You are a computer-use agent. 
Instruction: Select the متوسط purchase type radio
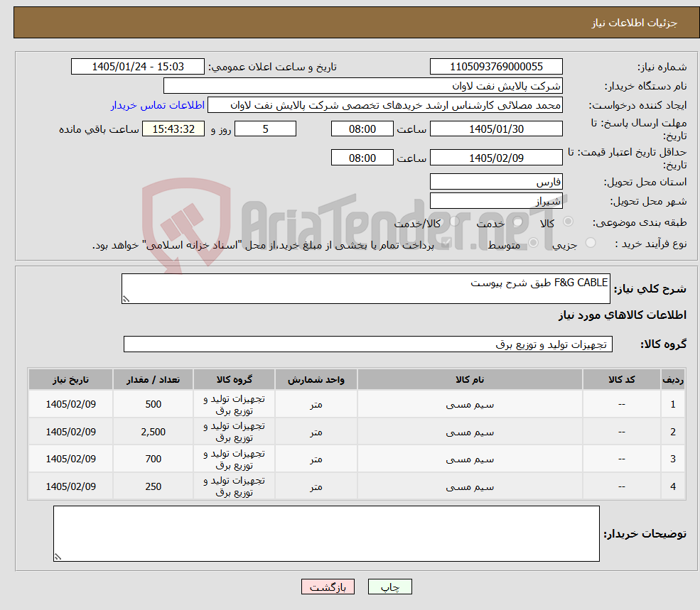coord(534,243)
